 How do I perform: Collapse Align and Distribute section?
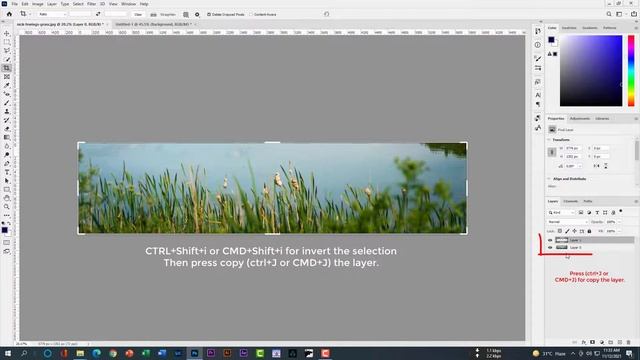[x=549, y=179]
